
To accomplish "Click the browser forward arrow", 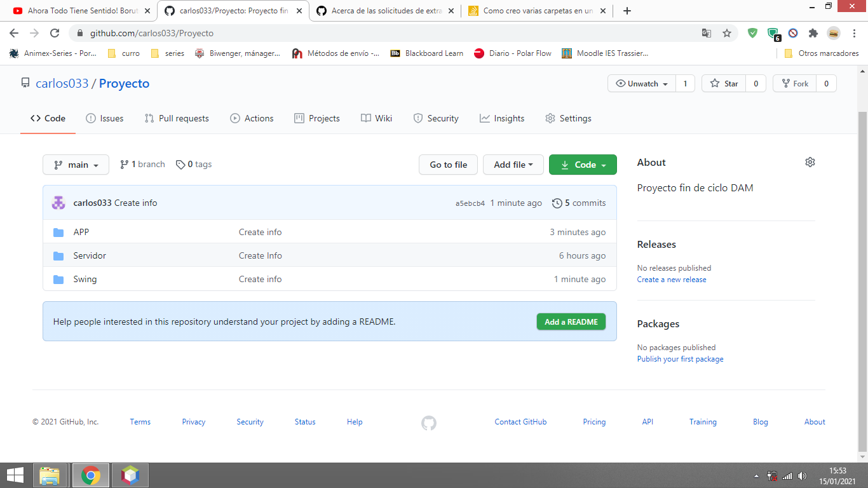I will tap(34, 33).
